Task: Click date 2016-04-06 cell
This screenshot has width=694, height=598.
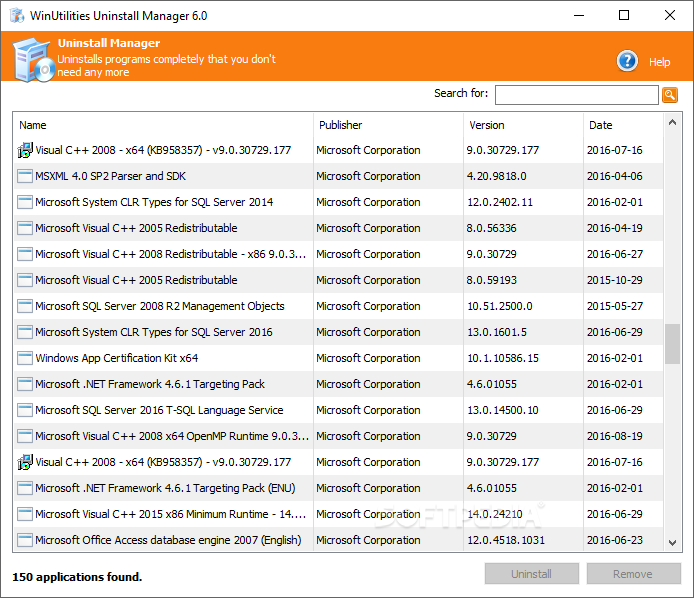Action: coord(614,176)
